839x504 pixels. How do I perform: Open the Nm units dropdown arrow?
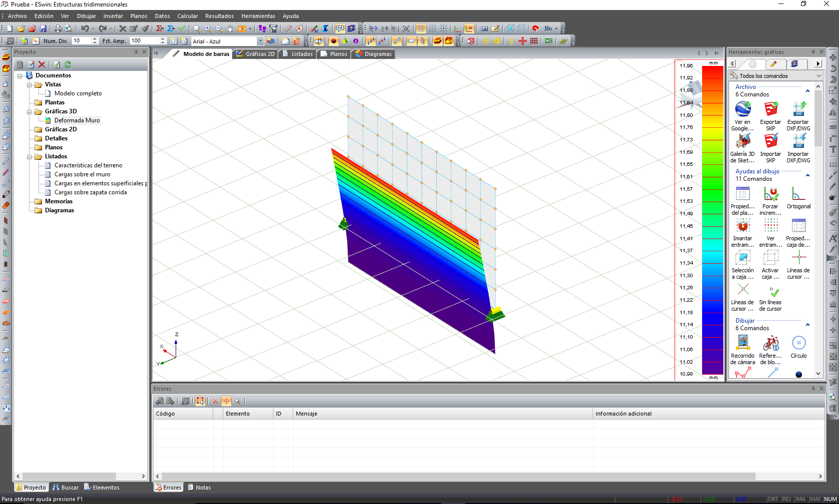click(556, 28)
